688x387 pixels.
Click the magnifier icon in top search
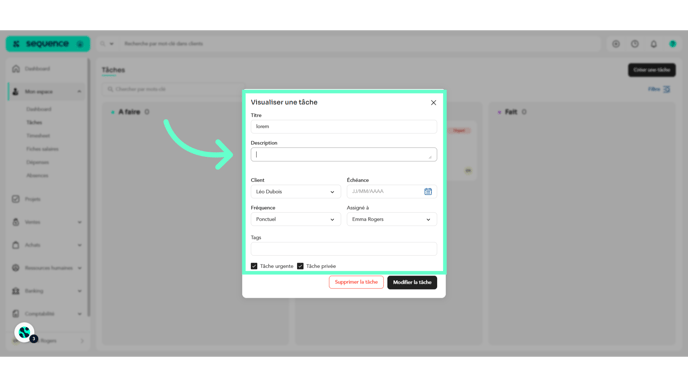point(103,44)
